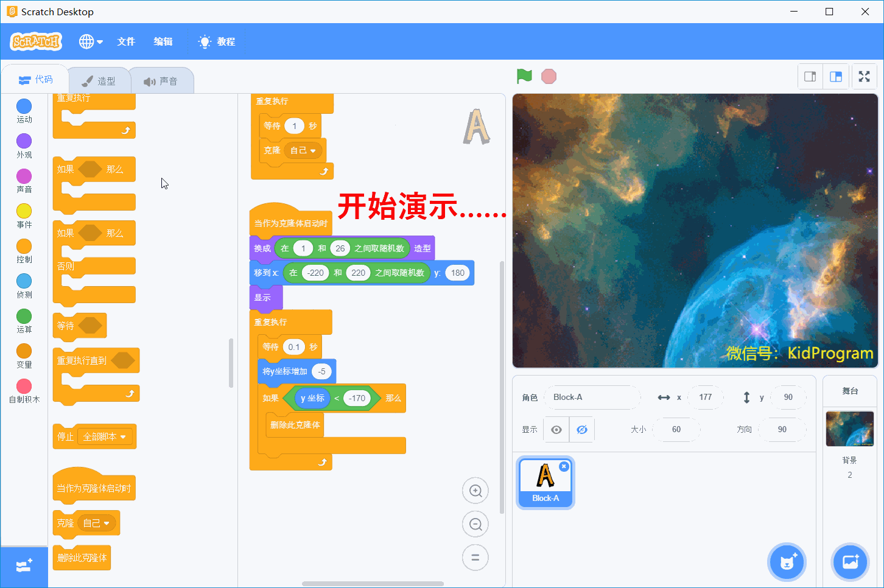Select the 声音 block category circle
This screenshot has width=884, height=588.
pos(24,176)
